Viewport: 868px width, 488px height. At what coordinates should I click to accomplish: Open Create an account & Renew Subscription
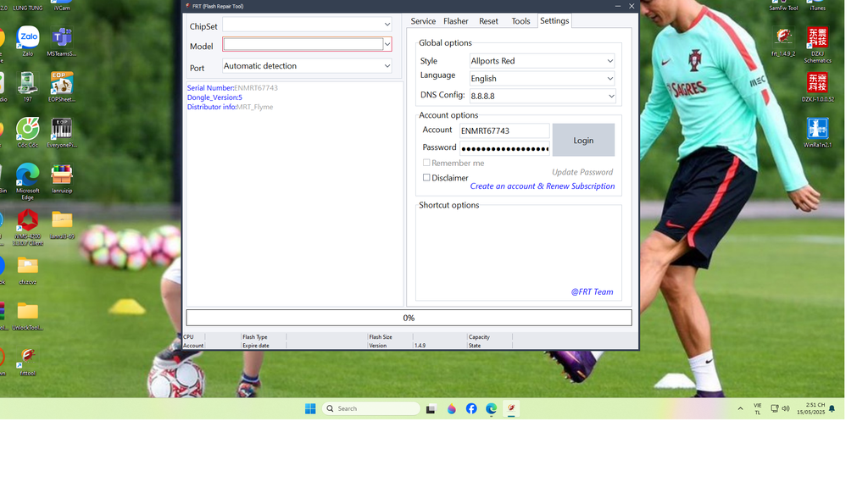[542, 186]
